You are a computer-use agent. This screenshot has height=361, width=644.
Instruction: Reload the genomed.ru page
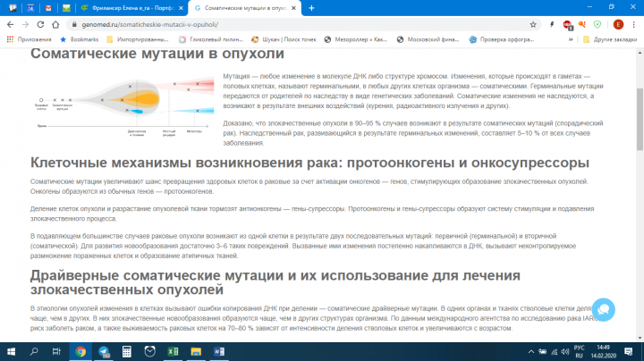40,25
